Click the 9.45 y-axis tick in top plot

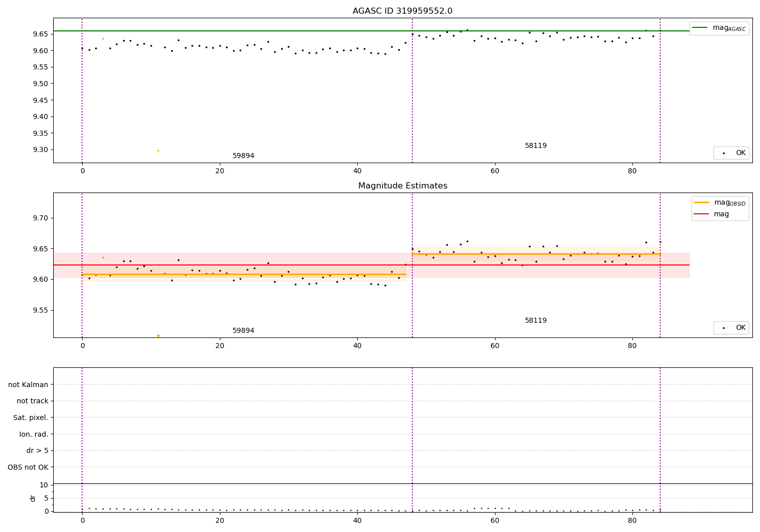tap(40, 100)
